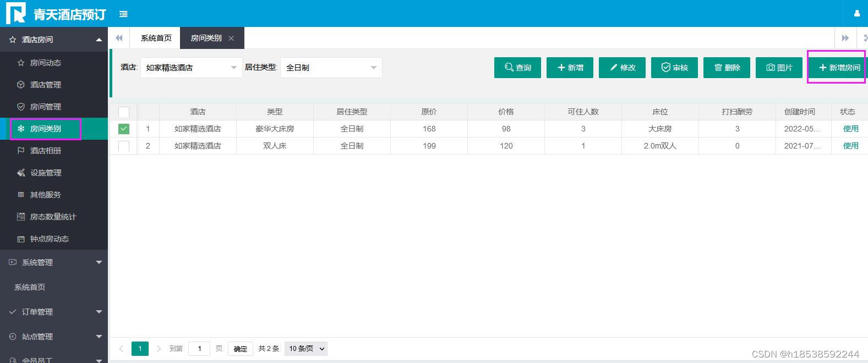Click the 新增房间 button
868x363 pixels.
(838, 68)
